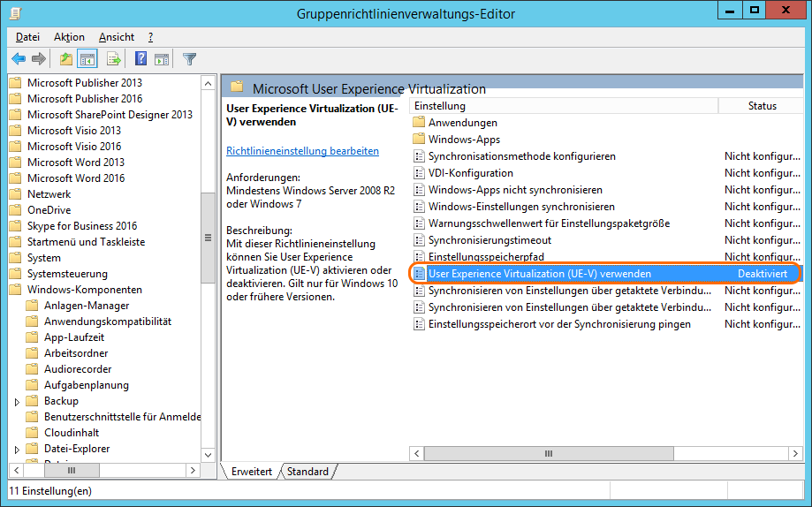Screen dimensions: 812x507
Task: Click the left tree vertical scrollbar thumb
Action: 209,237
